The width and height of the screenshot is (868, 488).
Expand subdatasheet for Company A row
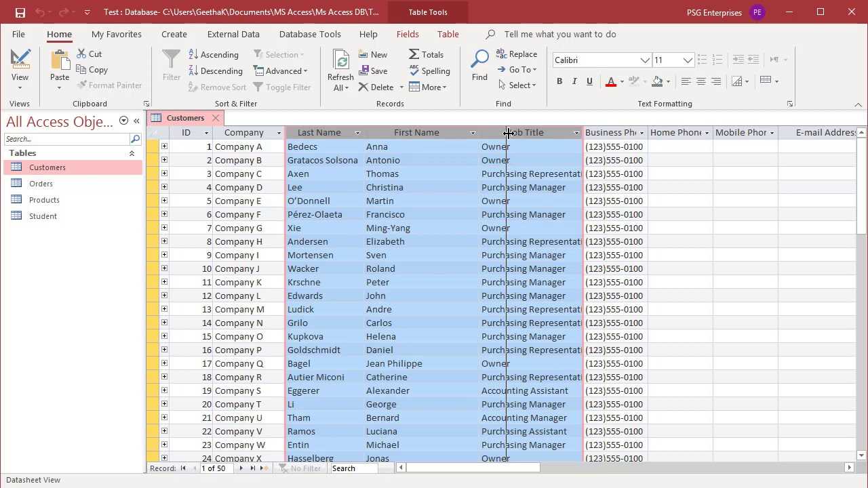[164, 146]
